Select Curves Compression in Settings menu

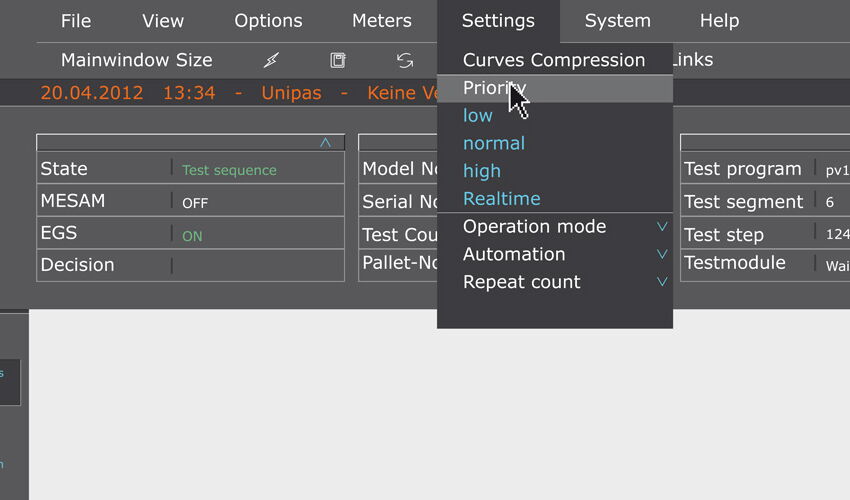[x=554, y=60]
